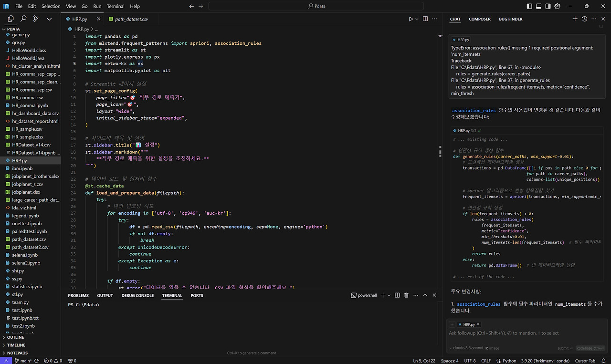The image size is (611, 364).
Task: Open the Run menu
Action: (x=97, y=6)
